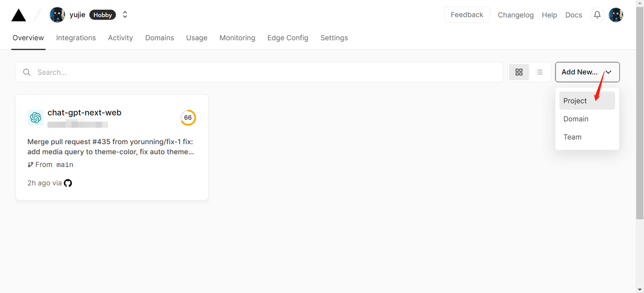Switch to list view layout
The width and height of the screenshot is (644, 293).
[539, 72]
